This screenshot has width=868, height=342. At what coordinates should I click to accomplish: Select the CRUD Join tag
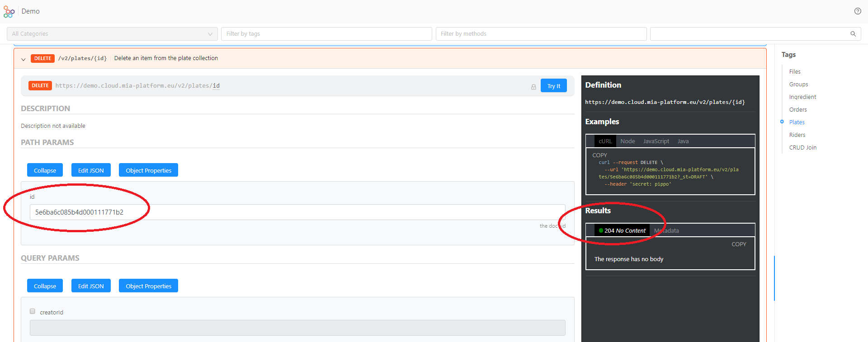tap(802, 148)
